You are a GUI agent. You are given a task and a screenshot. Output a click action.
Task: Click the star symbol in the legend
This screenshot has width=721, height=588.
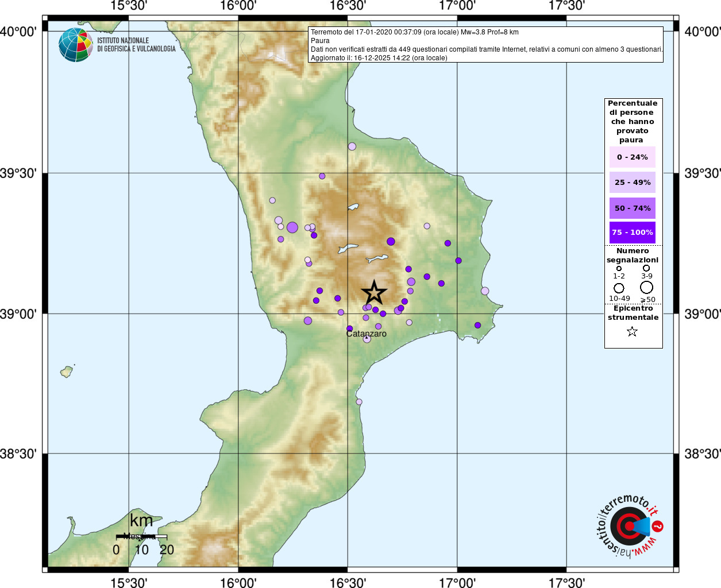(632, 331)
